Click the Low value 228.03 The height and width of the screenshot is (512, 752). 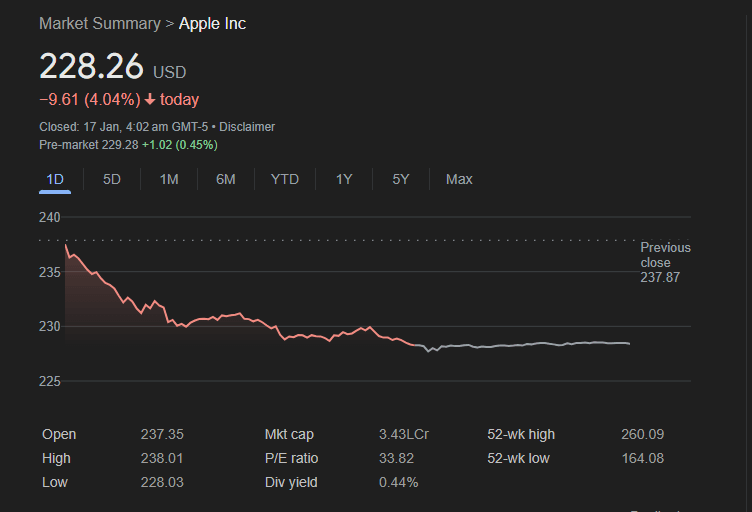[x=162, y=482]
